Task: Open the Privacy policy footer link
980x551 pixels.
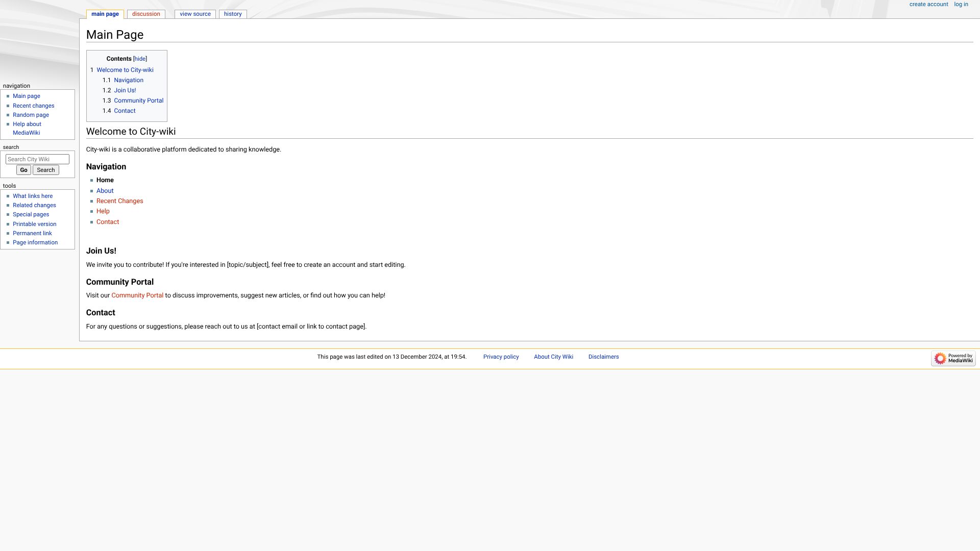Action: [501, 357]
